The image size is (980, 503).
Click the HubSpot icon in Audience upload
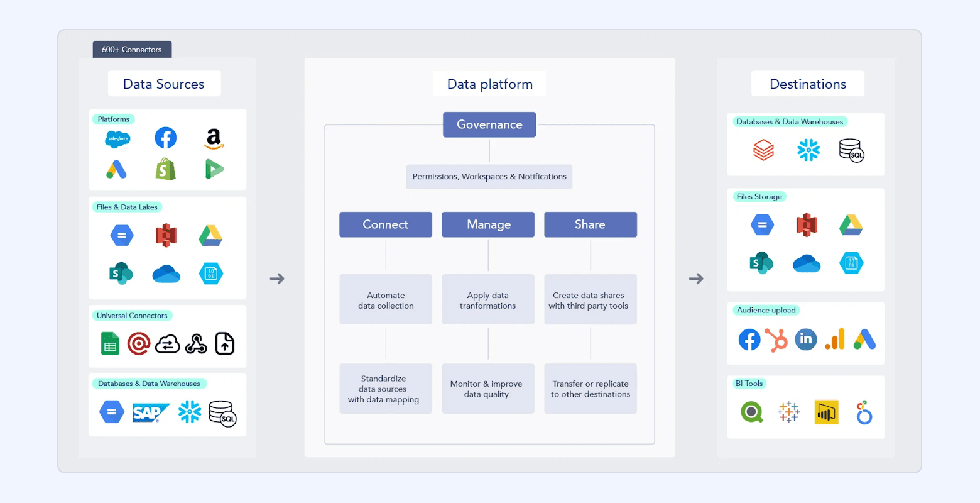point(778,340)
